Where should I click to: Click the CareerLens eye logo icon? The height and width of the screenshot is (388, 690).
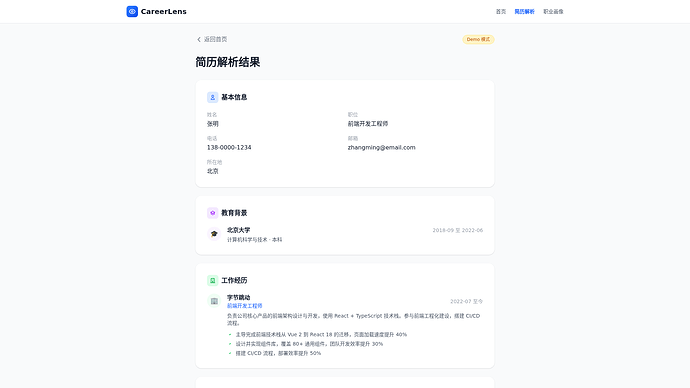pyautogui.click(x=132, y=11)
